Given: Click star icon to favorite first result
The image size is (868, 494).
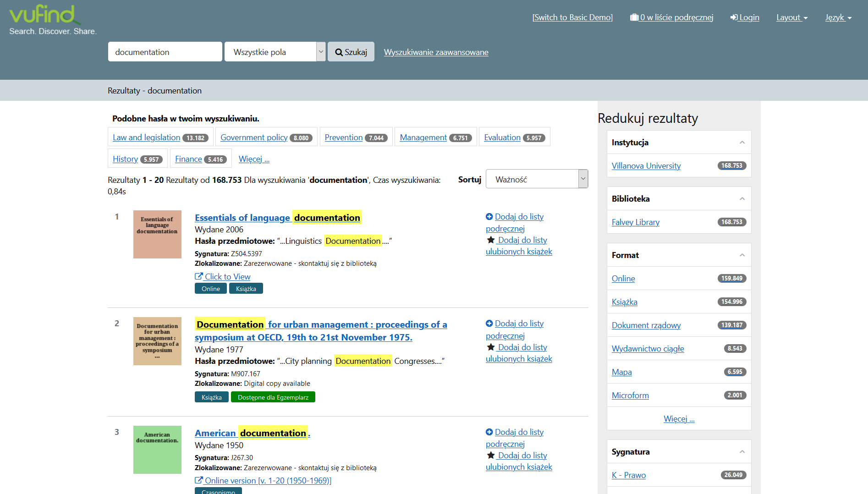Looking at the screenshot, I should [x=491, y=240].
